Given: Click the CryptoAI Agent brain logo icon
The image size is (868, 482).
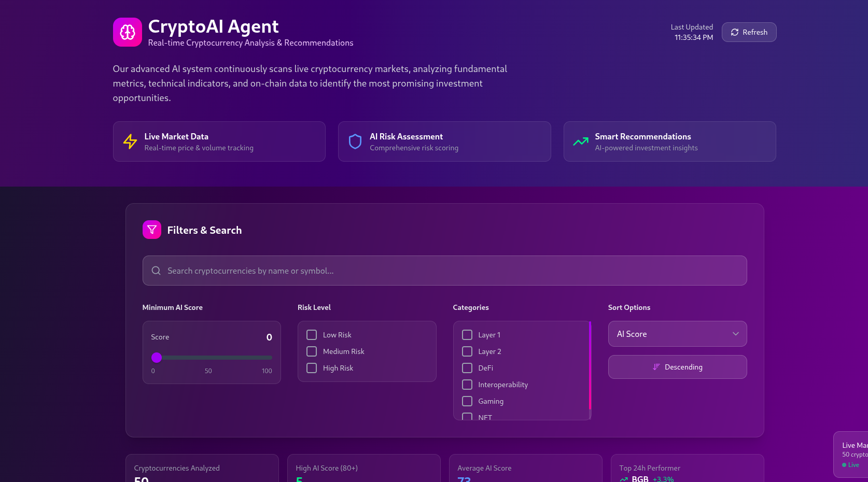Looking at the screenshot, I should pos(127,32).
